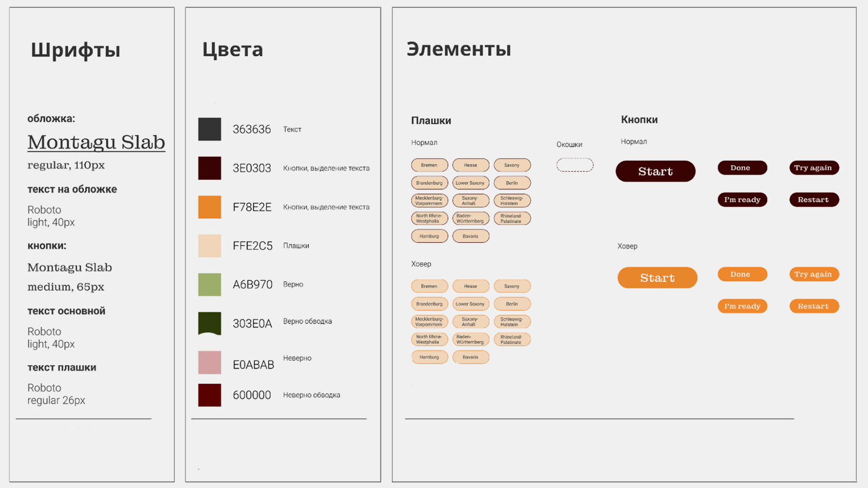Click the dark I'm ready button
868x488 pixels.
[742, 199]
